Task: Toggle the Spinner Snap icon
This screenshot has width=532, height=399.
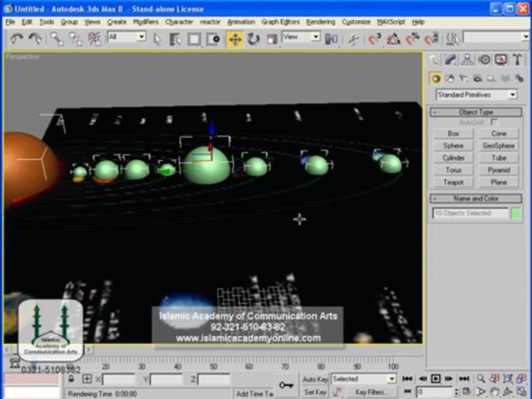Action: point(432,39)
